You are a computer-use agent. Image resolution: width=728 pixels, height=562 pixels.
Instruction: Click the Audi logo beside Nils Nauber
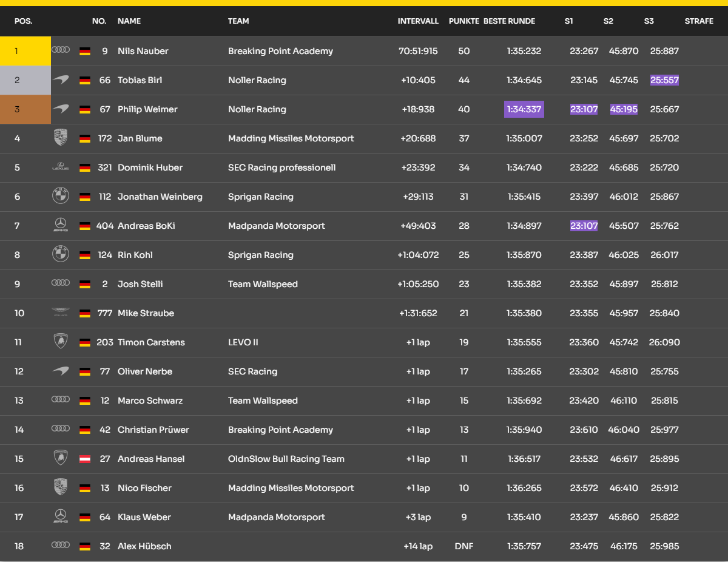[61, 50]
